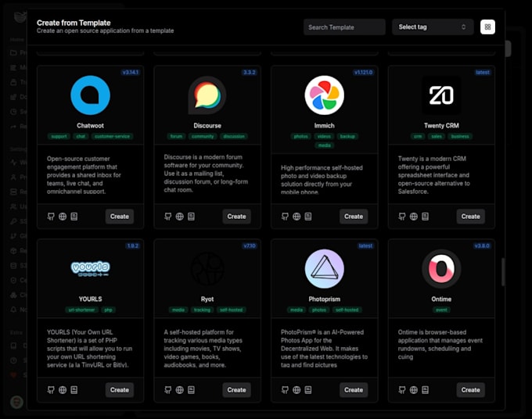Open the YOURLS GitHub link icon
This screenshot has width=532, height=419.
click(51, 390)
